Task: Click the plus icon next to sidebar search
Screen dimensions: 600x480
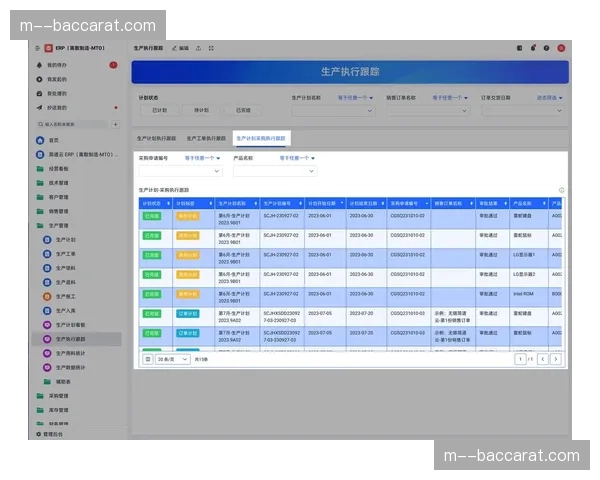Action: pyautogui.click(x=115, y=123)
